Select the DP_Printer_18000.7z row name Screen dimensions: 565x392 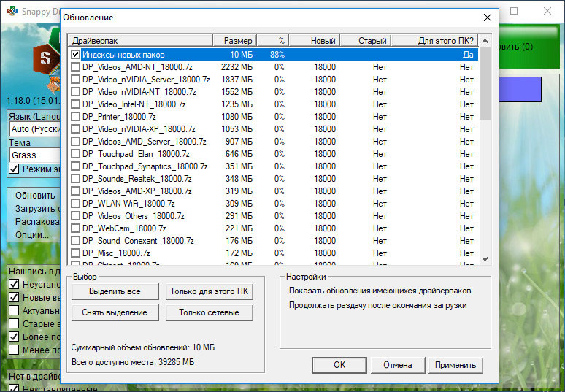pos(119,117)
